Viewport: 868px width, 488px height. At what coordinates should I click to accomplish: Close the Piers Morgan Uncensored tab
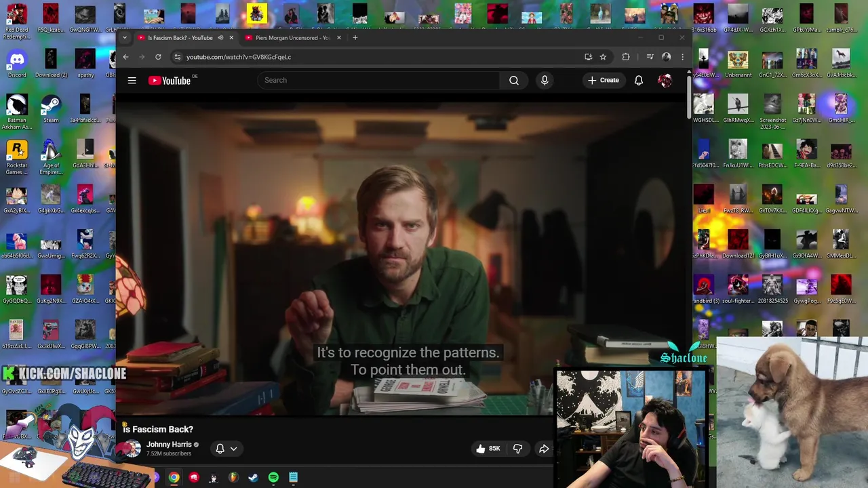[x=339, y=37]
